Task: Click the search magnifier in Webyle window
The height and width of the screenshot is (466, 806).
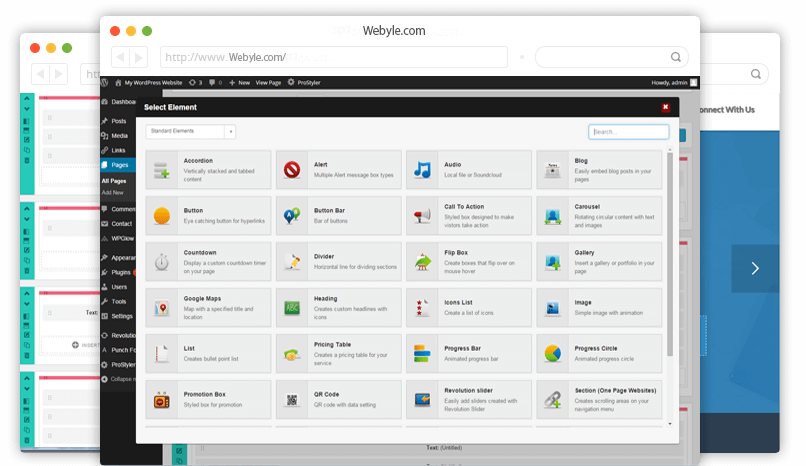Action: click(x=675, y=57)
